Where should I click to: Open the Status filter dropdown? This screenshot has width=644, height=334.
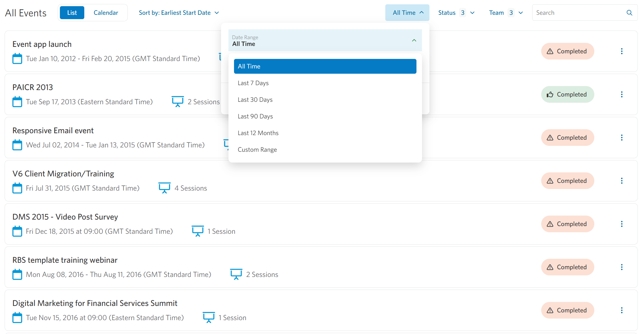[x=456, y=13]
